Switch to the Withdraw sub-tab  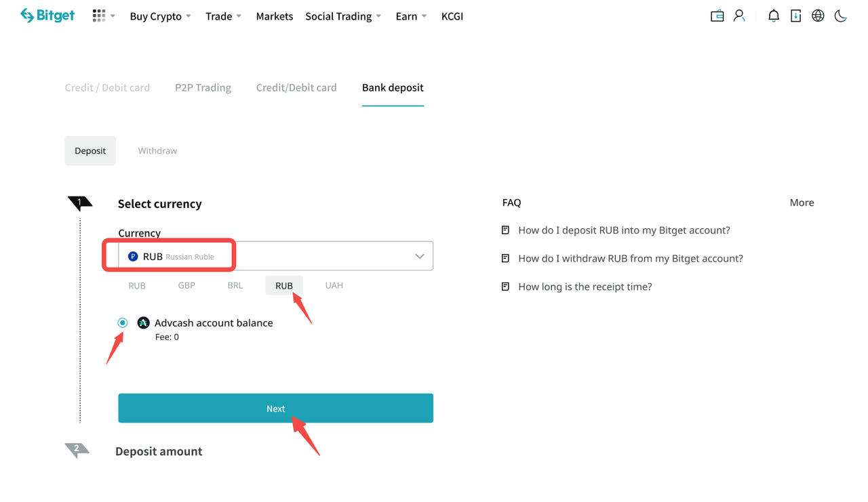157,150
